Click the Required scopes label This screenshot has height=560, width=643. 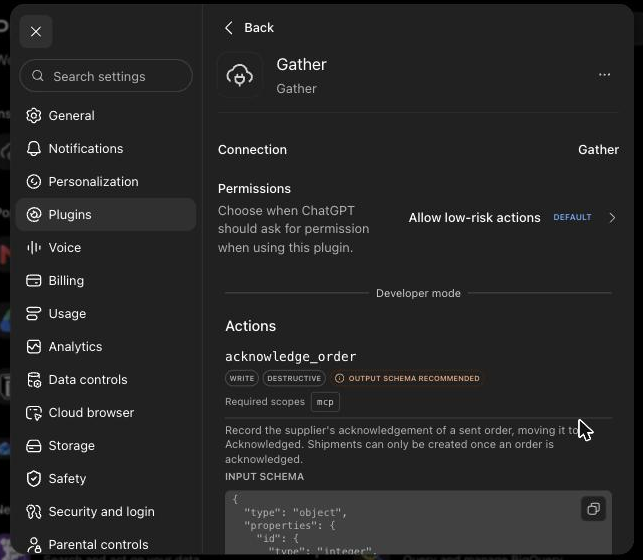265,402
